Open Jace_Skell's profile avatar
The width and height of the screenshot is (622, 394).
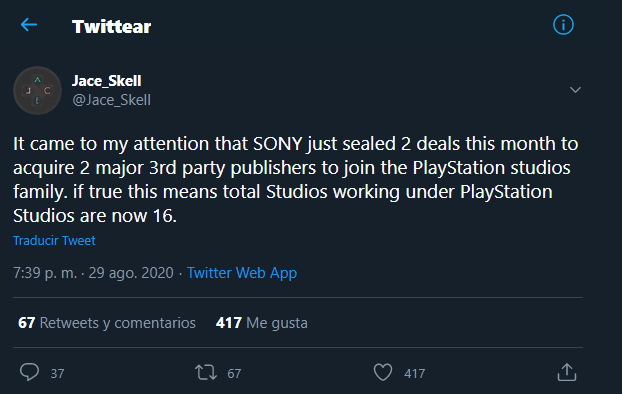(x=37, y=90)
